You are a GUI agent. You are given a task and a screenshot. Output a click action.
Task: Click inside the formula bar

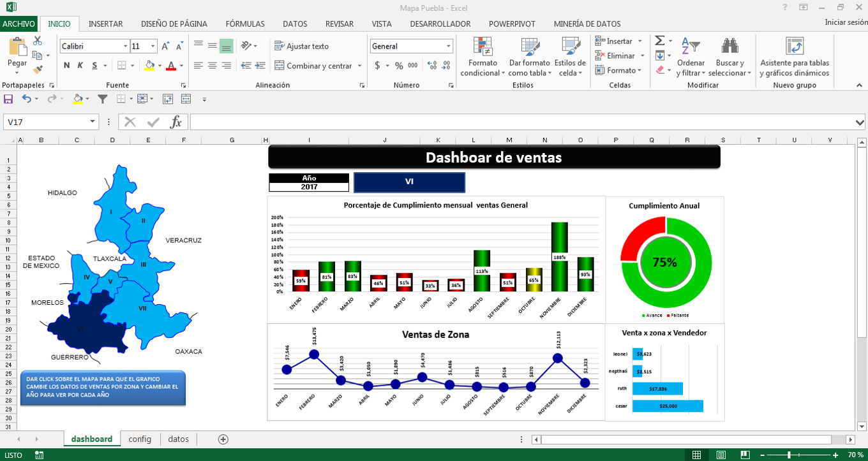[447, 122]
